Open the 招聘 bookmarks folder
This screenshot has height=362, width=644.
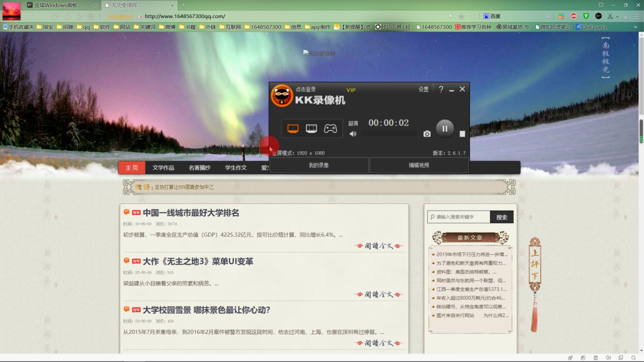64,27
